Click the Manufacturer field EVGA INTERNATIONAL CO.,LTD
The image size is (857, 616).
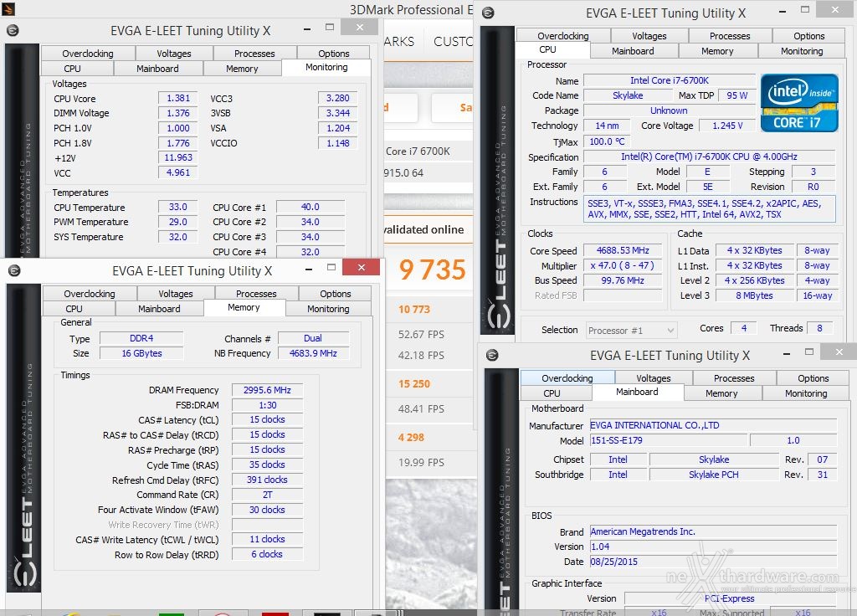pyautogui.click(x=713, y=425)
